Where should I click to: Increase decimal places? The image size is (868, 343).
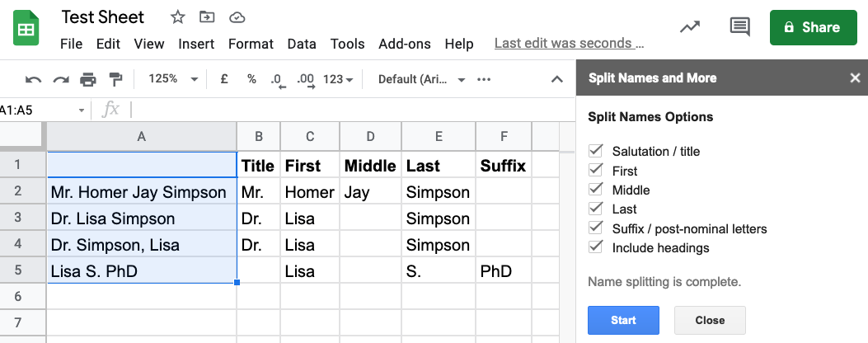(x=306, y=80)
